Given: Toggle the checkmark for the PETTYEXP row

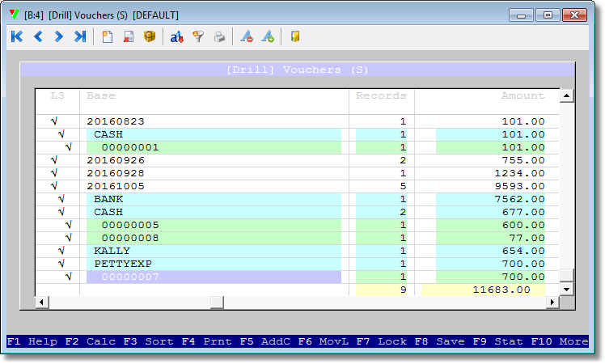Looking at the screenshot, I should tap(61, 264).
